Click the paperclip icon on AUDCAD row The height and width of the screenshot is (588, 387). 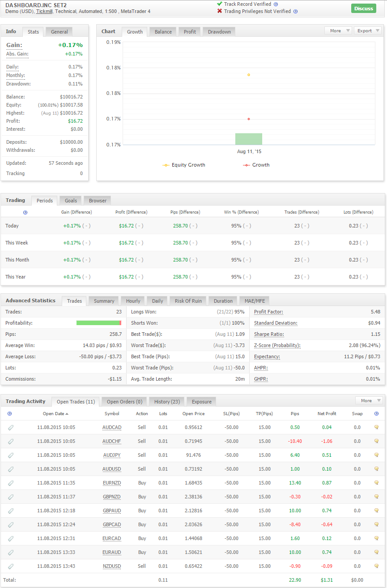(11, 427)
